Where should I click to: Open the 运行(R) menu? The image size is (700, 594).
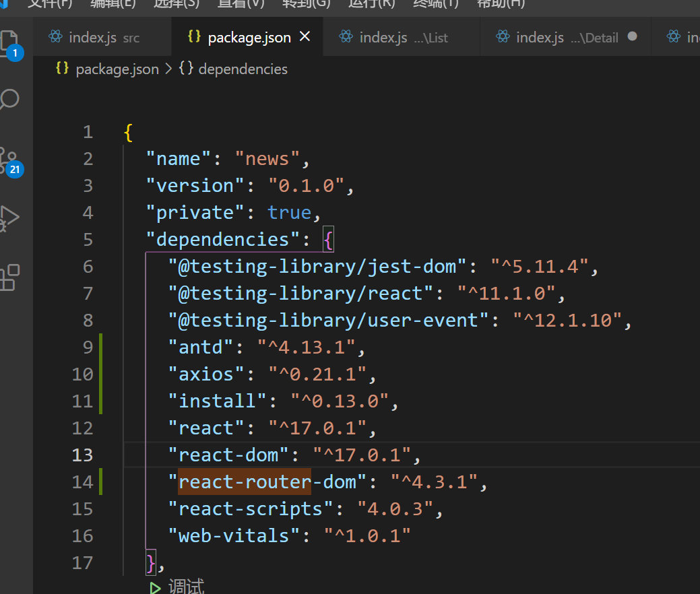(x=372, y=3)
